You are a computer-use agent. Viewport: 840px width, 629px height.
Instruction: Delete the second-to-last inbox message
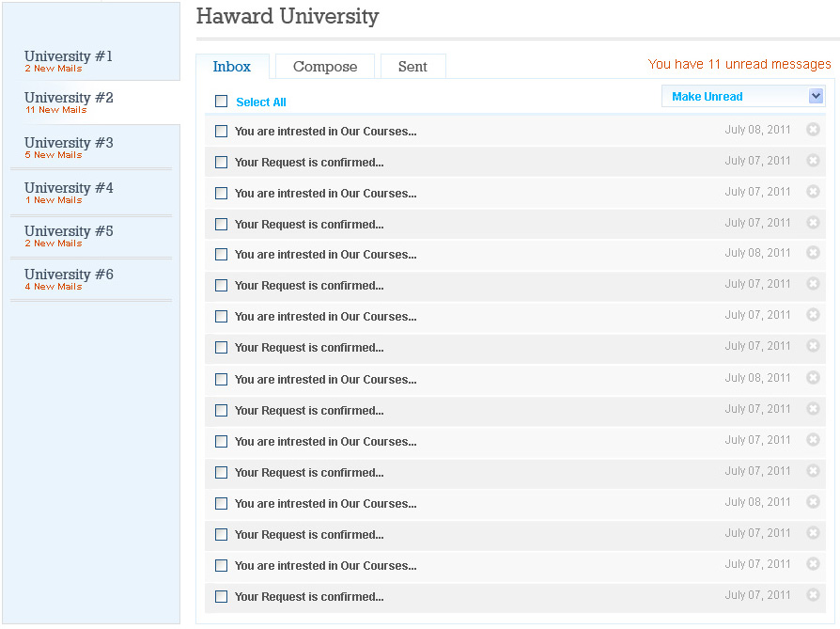point(813,564)
